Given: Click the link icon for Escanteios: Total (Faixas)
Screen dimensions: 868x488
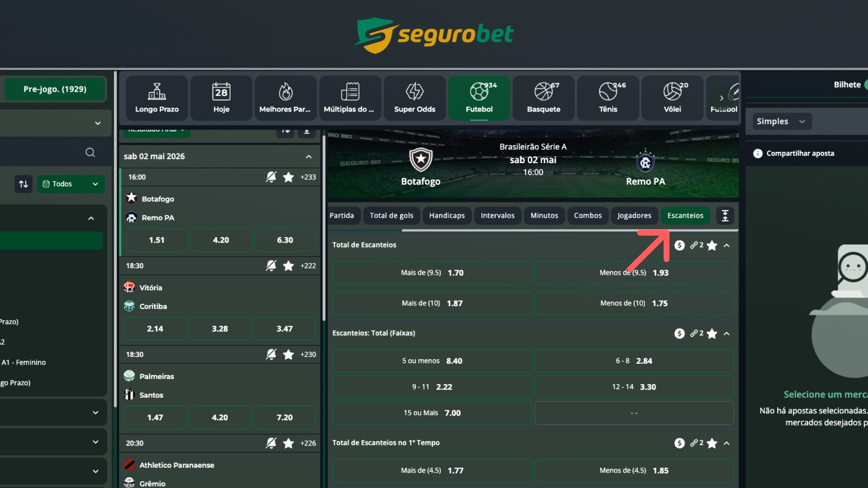Looking at the screenshot, I should point(694,333).
